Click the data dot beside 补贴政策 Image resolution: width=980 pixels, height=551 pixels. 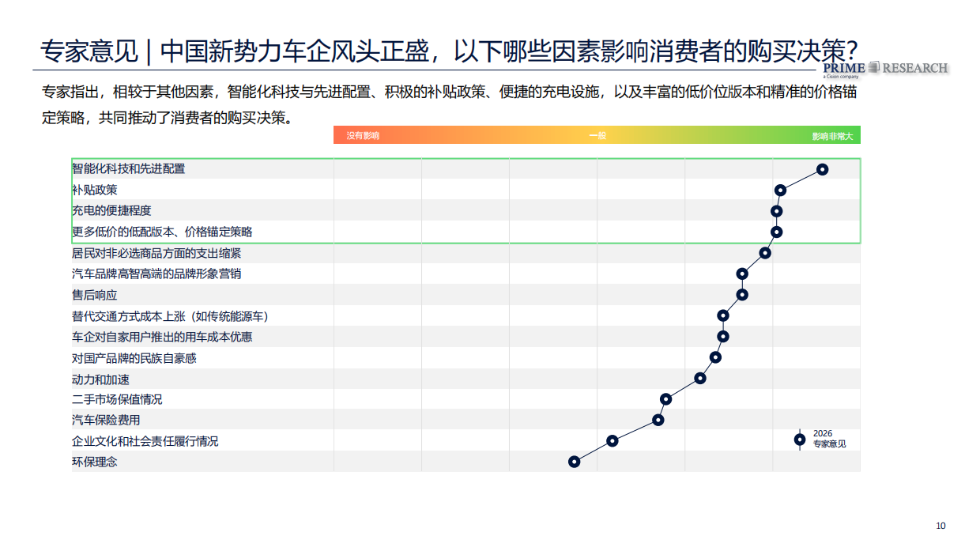click(782, 190)
